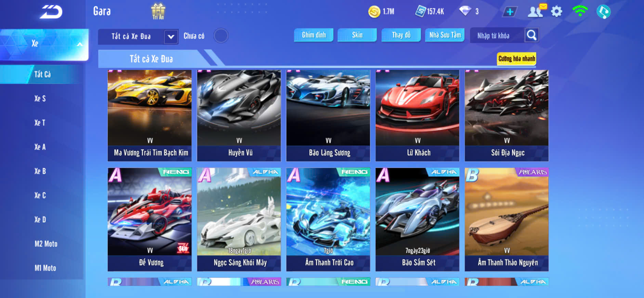
Task: Tap the diamond currency icon
Action: tap(465, 11)
